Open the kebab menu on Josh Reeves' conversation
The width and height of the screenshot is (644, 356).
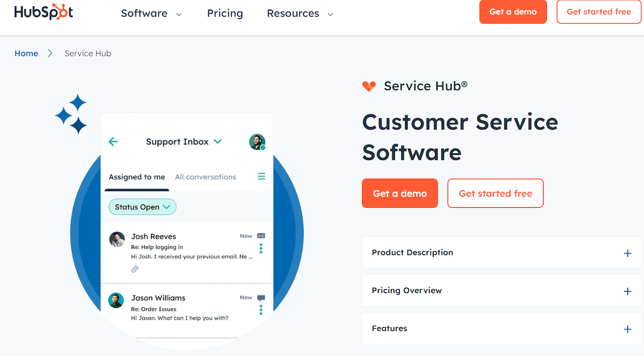(x=260, y=248)
